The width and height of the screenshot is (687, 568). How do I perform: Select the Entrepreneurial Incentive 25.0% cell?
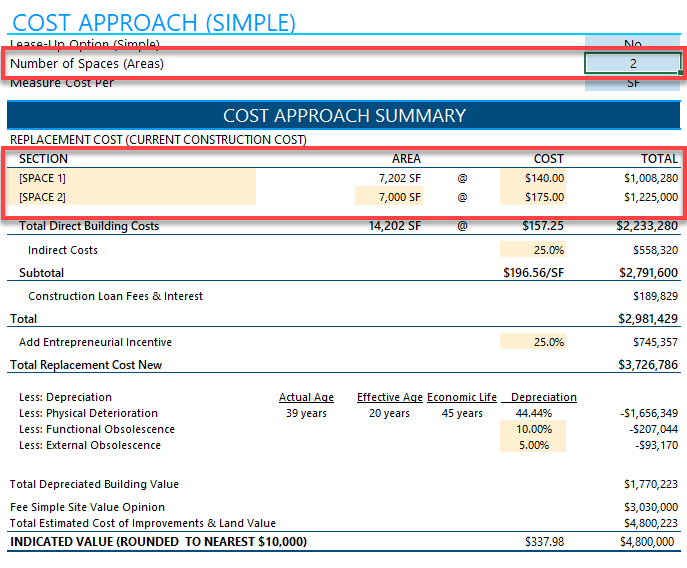[533, 342]
